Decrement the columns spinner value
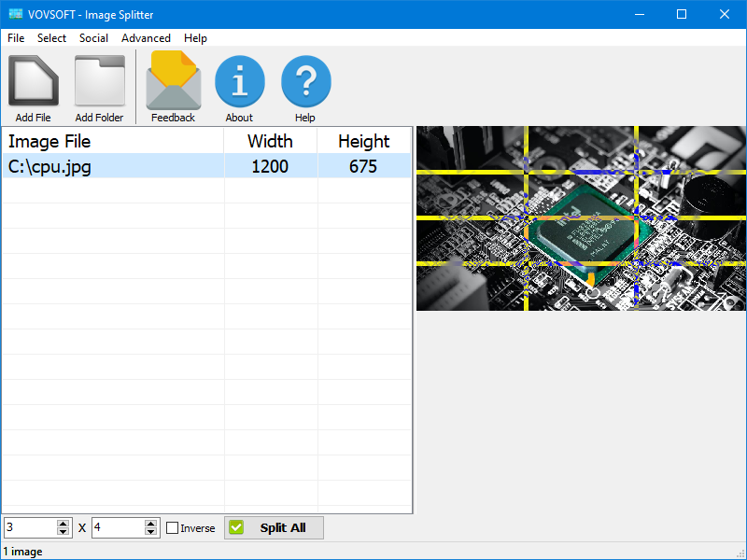The image size is (747, 560). (x=150, y=532)
